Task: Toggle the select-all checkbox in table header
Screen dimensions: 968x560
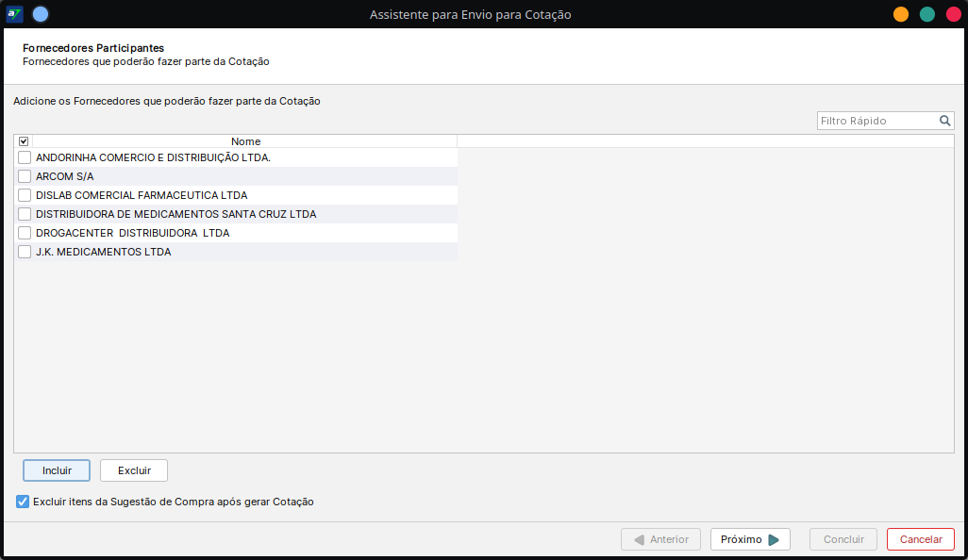Action: (24, 141)
